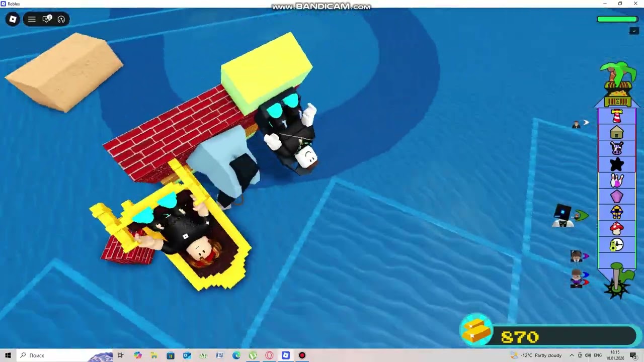Switch to Roblox on the taskbar
This screenshot has height=362, width=644.
pos(285,355)
